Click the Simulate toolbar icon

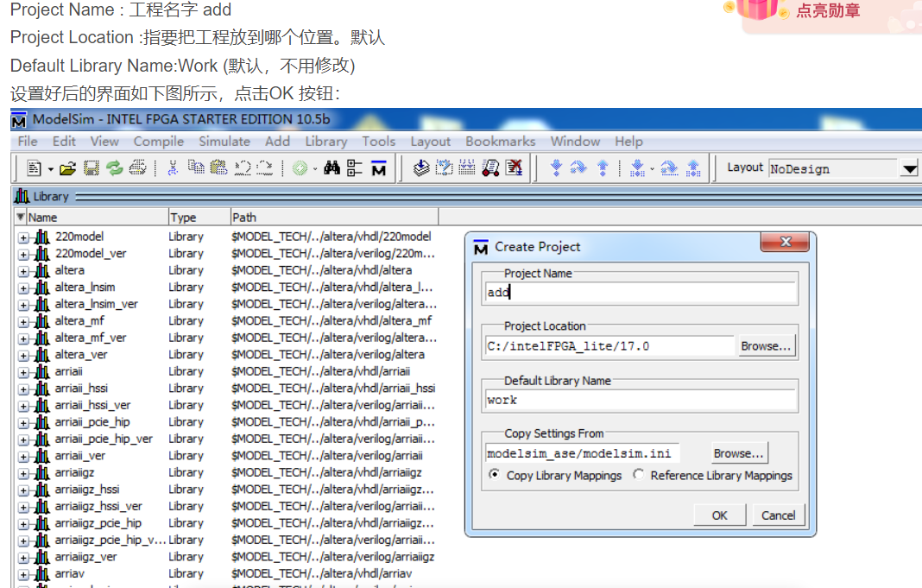(490, 168)
